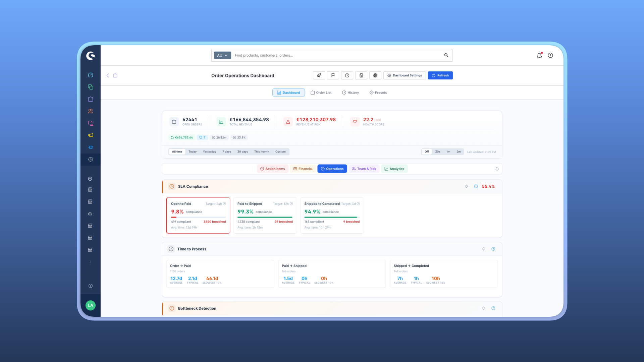This screenshot has width=644, height=362.
Task: Click the globe icon button in toolbar
Action: [375, 75]
